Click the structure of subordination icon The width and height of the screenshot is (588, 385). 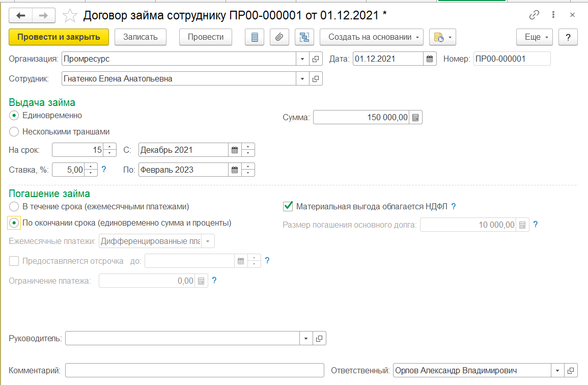point(304,37)
